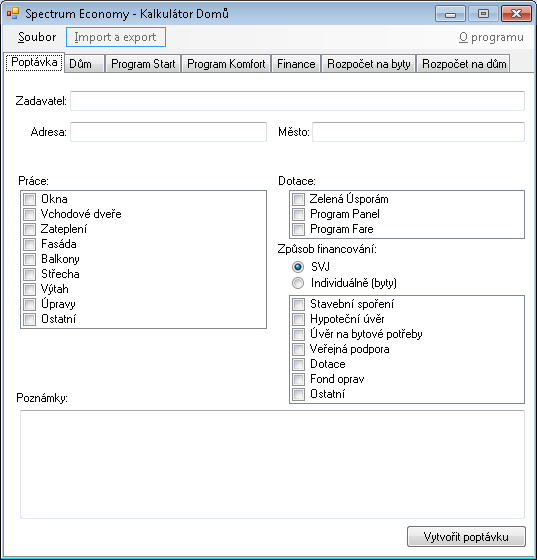The width and height of the screenshot is (537, 560).
Task: Select the Rozpočet na byty tab
Action: pyautogui.click(x=368, y=64)
